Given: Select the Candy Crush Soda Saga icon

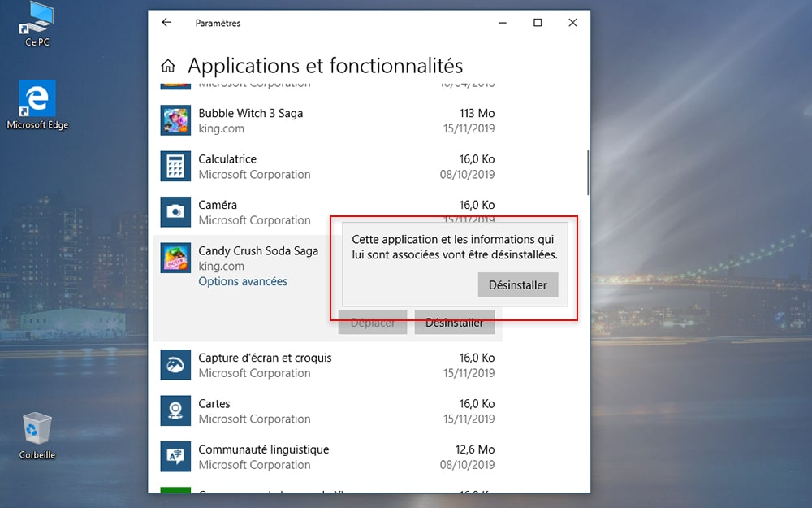Looking at the screenshot, I should coord(175,258).
